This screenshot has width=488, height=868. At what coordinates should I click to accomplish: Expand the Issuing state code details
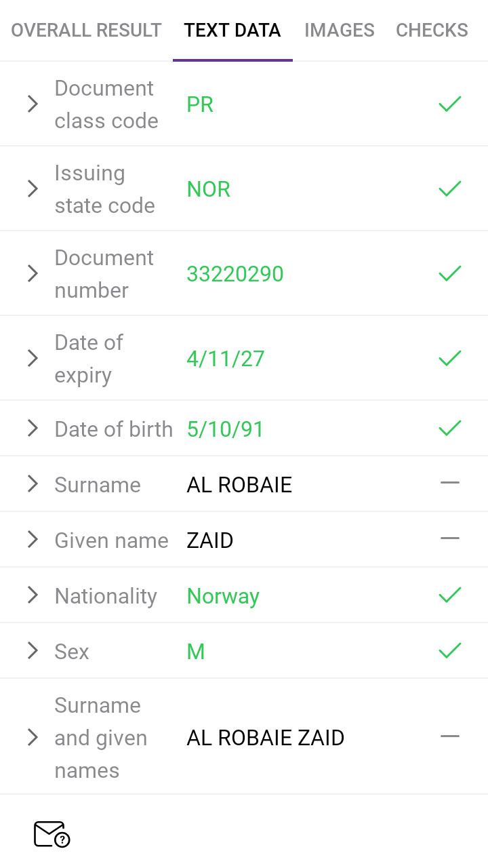[x=32, y=189]
